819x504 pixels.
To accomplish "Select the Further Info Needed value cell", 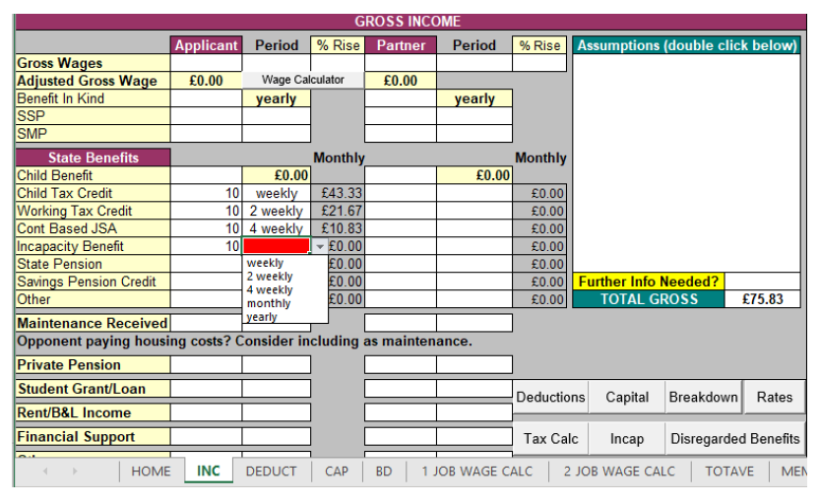I will (762, 282).
